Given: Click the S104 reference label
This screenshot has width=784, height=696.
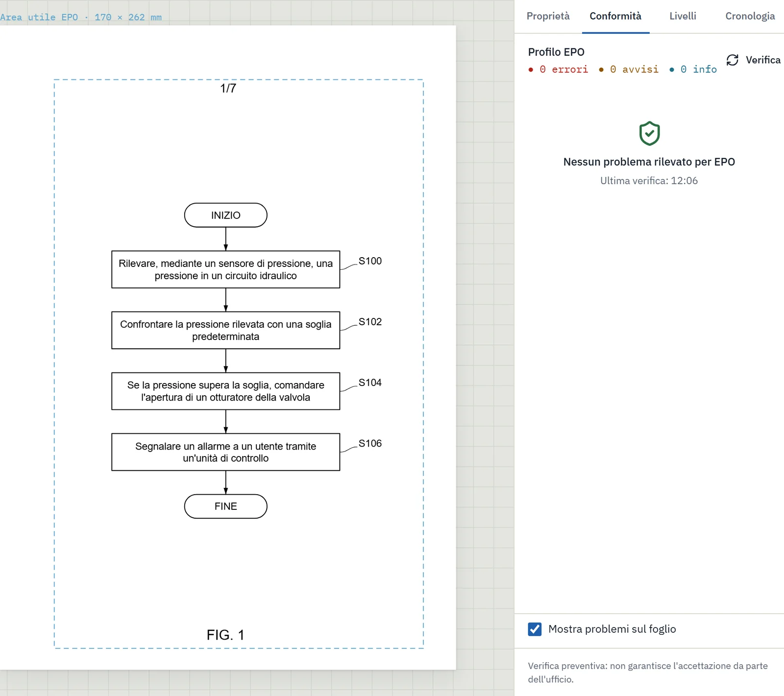Looking at the screenshot, I should pyautogui.click(x=370, y=383).
